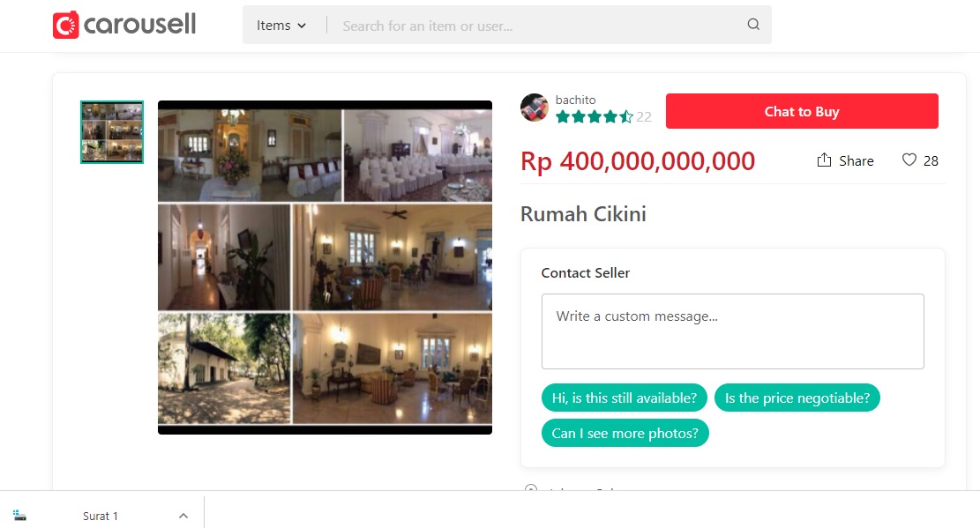The height and width of the screenshot is (528, 980).
Task: Open the bachito username link
Action: (576, 100)
